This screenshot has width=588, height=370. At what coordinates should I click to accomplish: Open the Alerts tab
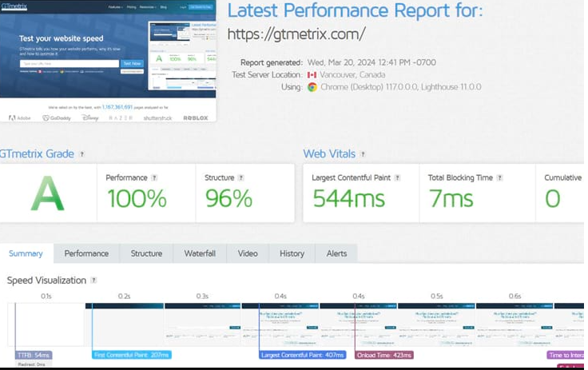(336, 253)
